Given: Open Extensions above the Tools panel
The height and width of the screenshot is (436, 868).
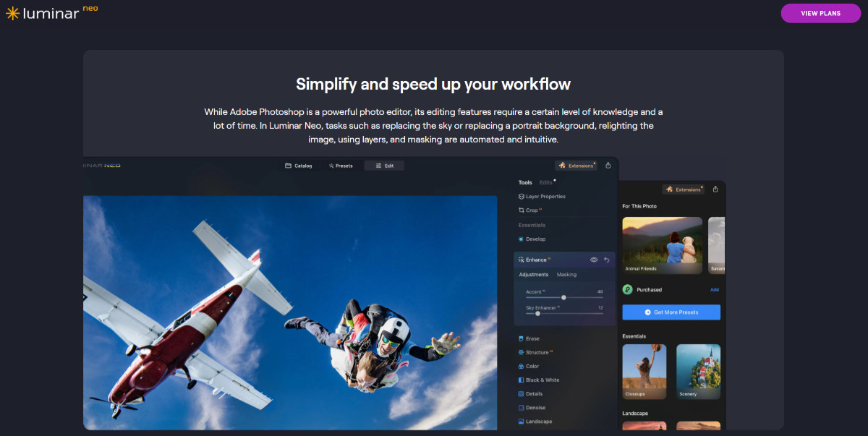Looking at the screenshot, I should 576,166.
